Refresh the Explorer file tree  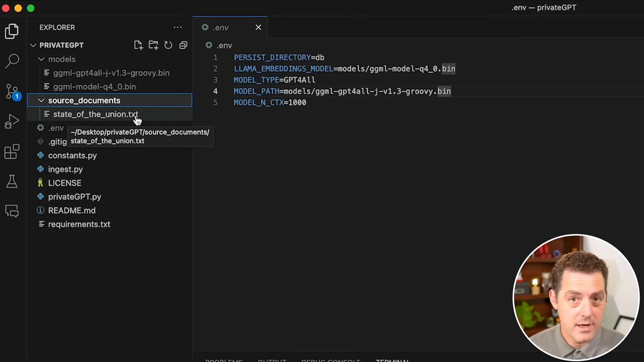click(x=168, y=45)
